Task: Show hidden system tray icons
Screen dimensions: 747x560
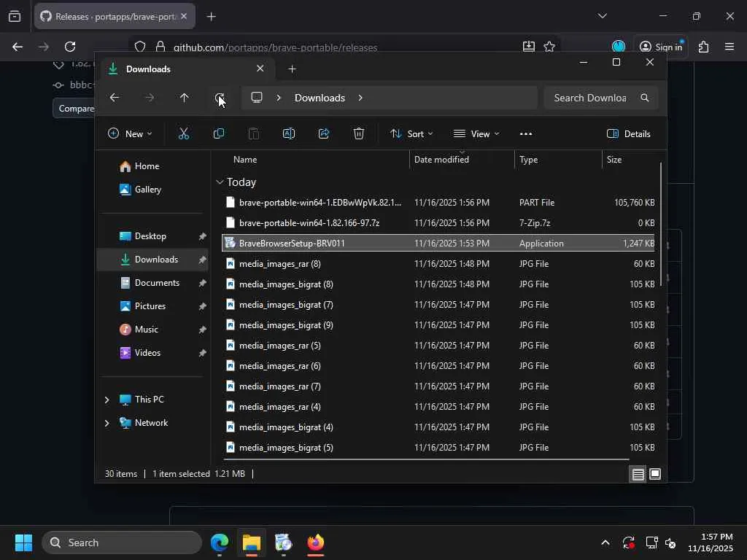Action: 605,542
